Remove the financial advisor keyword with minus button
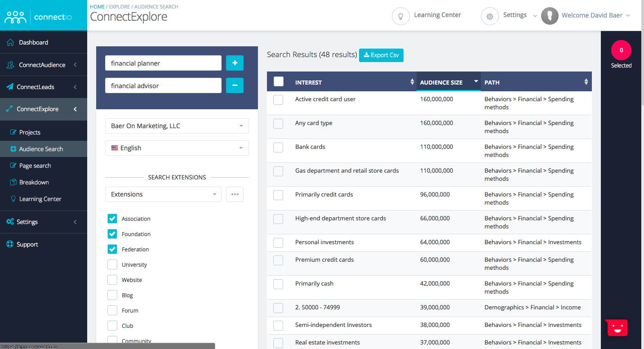 click(x=235, y=85)
